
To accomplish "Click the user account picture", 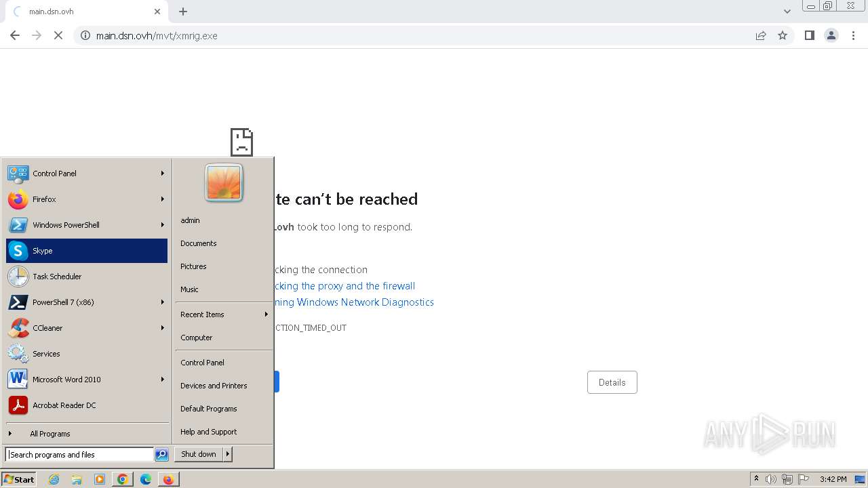I will [x=224, y=183].
